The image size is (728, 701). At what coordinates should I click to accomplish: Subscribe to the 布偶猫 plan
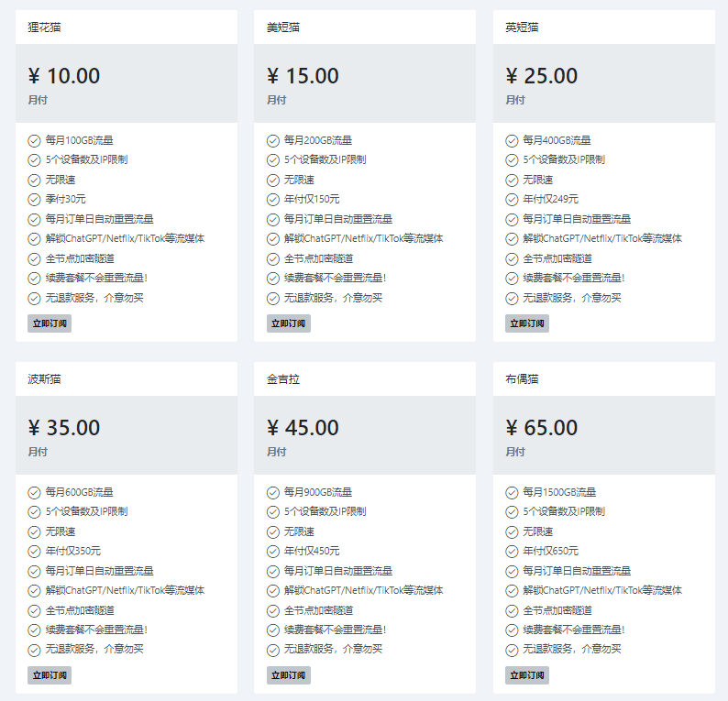click(527, 675)
